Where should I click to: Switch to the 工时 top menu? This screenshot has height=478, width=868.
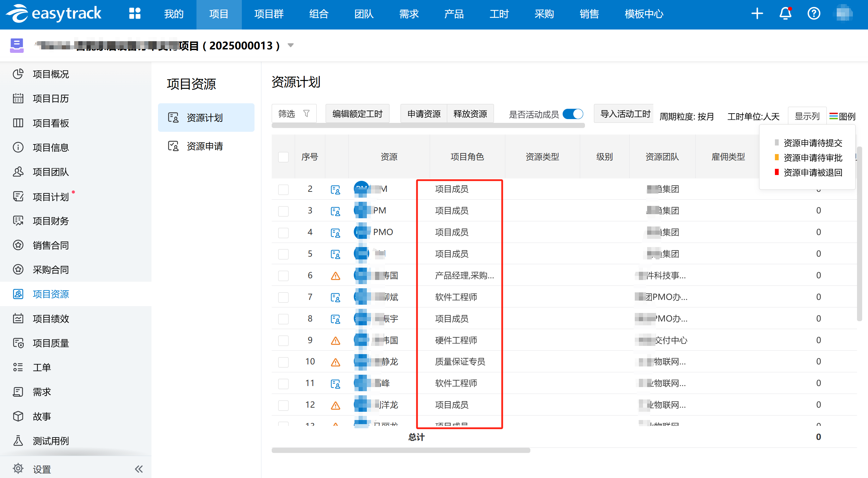pos(499,14)
